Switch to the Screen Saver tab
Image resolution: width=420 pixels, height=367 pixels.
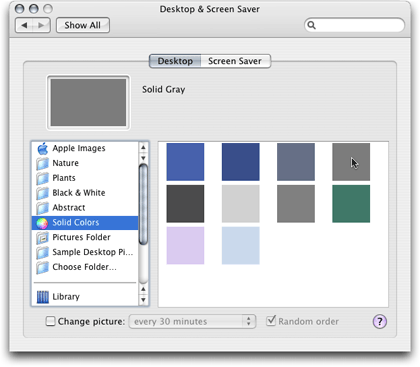click(235, 61)
